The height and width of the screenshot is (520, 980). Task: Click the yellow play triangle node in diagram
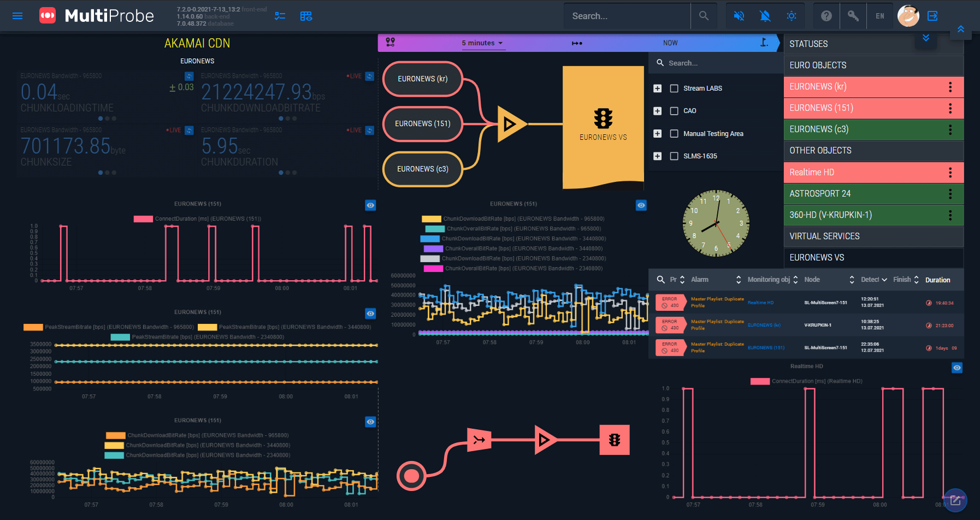point(511,125)
